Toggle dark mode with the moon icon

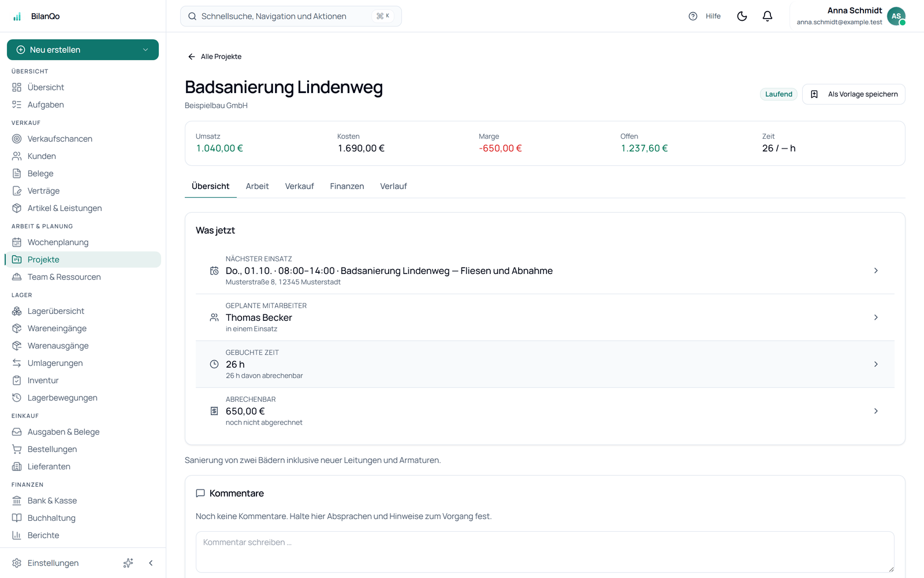742,16
